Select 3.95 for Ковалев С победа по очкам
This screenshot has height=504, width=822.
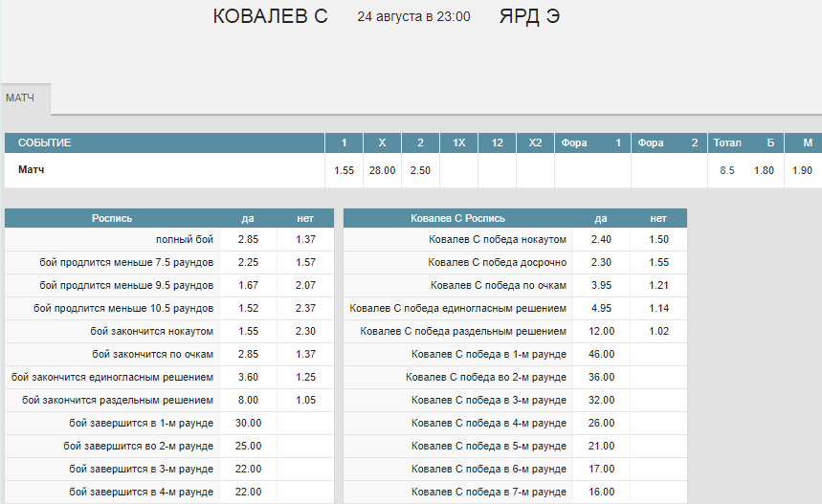click(x=601, y=286)
